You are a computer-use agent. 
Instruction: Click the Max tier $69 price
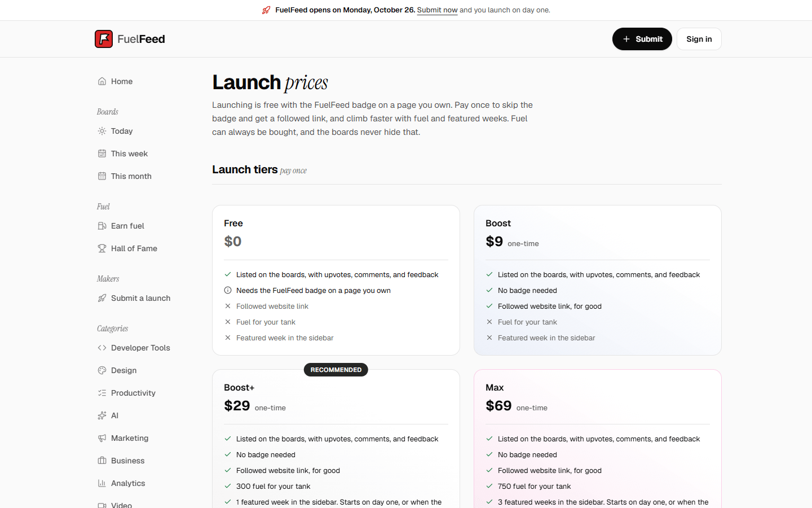click(x=498, y=406)
